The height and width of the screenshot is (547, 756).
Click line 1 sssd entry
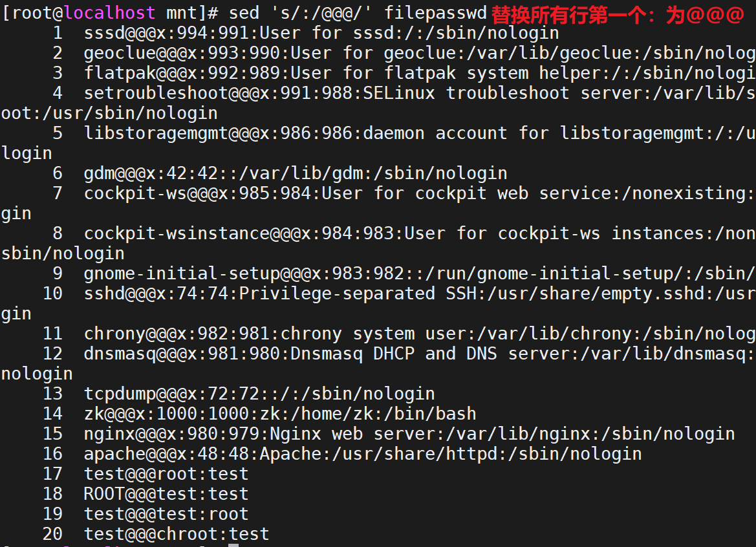[321, 33]
